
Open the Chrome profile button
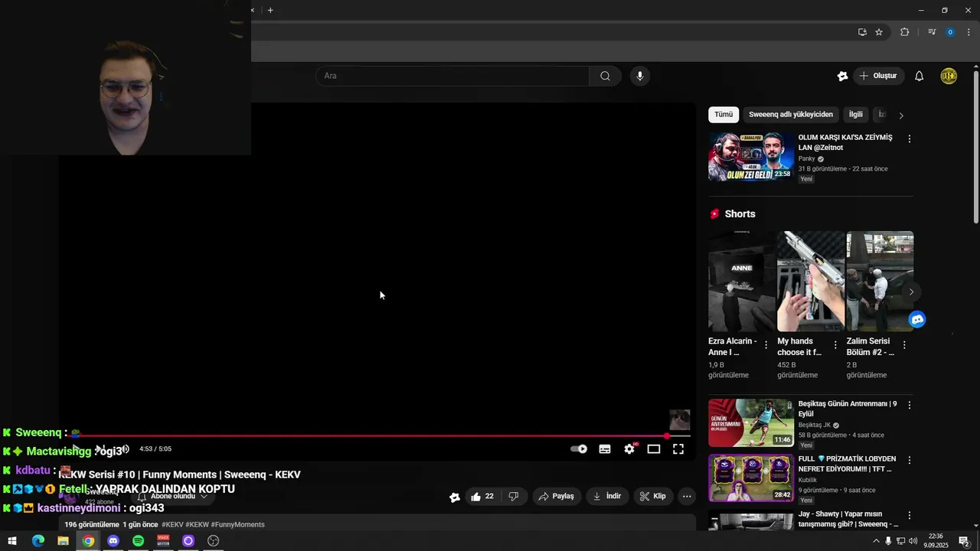pos(950,32)
